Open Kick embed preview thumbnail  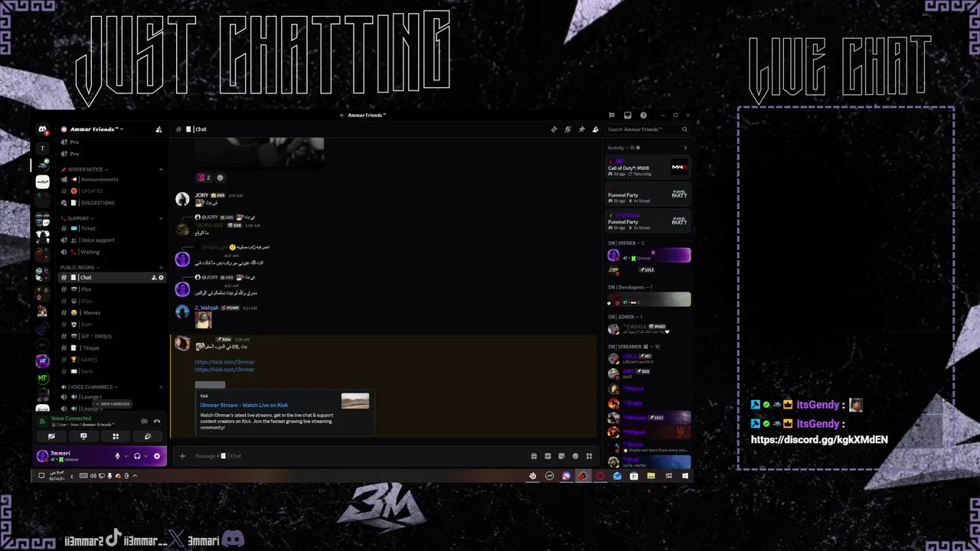coord(355,401)
